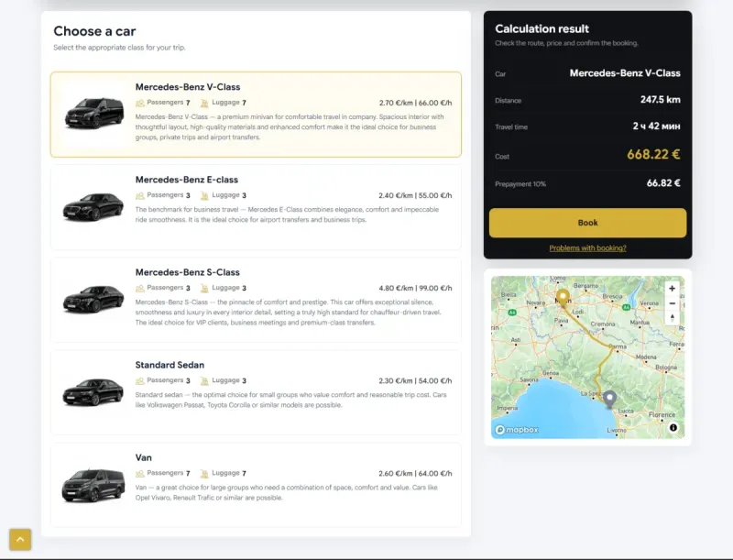The height and width of the screenshot is (560, 733).
Task: Click luggage icon in Standard Sedan card
Action: click(x=204, y=380)
